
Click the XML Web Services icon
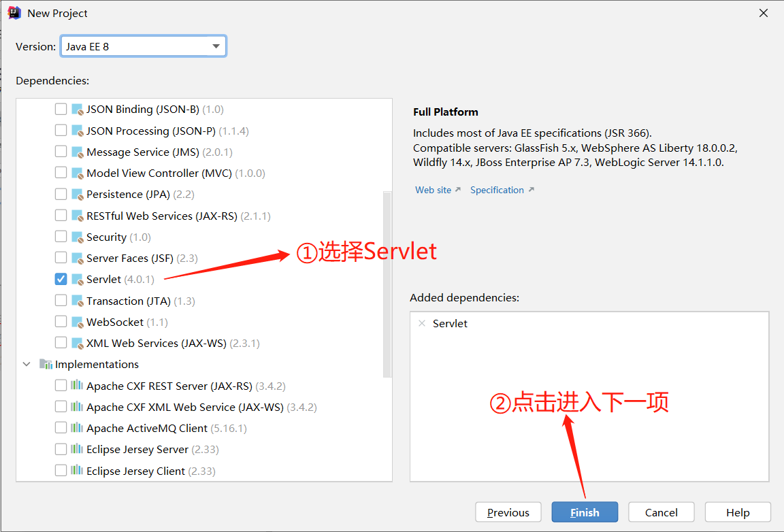pos(77,343)
